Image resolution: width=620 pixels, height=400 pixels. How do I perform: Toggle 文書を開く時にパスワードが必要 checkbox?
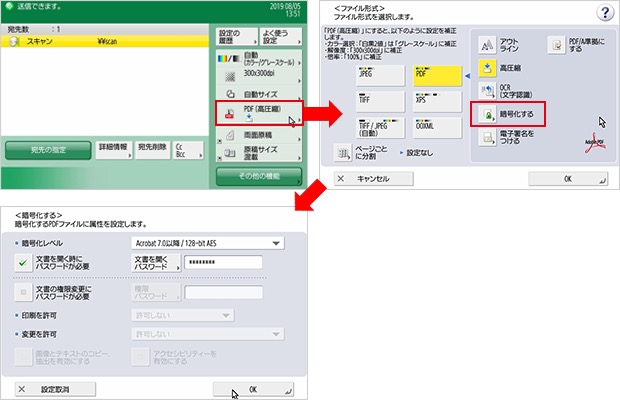pos(23,263)
